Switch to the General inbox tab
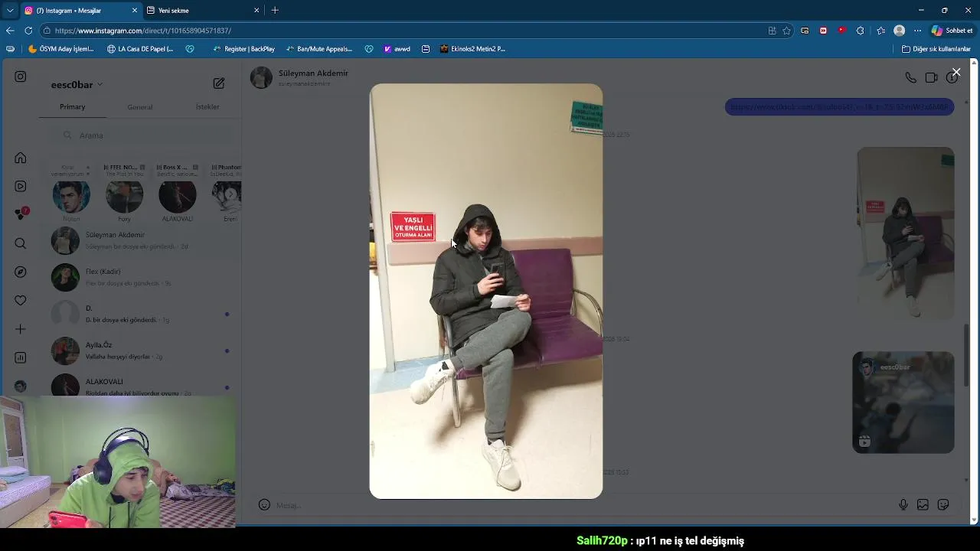 [140, 107]
